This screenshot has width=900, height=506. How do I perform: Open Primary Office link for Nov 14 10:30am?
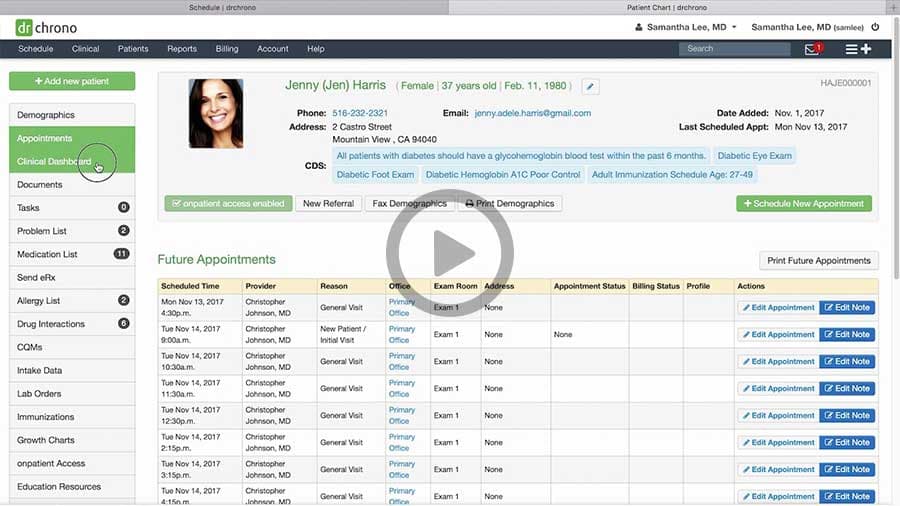pyautogui.click(x=401, y=361)
